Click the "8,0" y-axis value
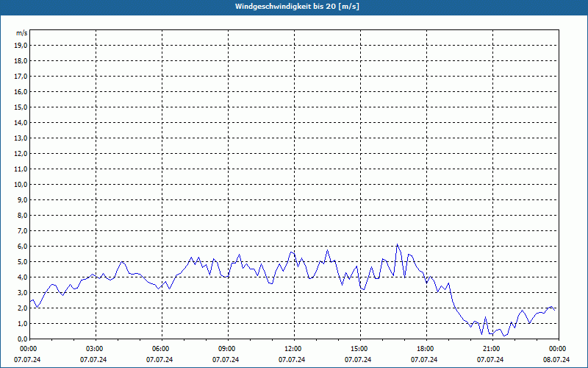588x368 pixels. click(x=23, y=216)
